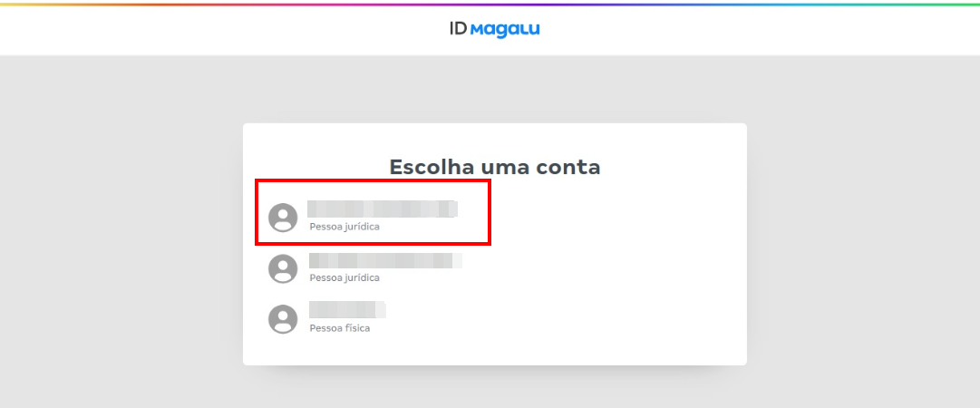The height and width of the screenshot is (408, 980).
Task: Click the dark 'ID' text in the logo
Action: coord(458,29)
